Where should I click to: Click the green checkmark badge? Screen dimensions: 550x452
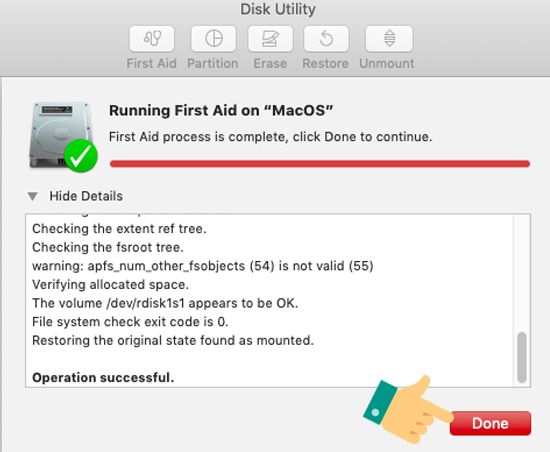(x=81, y=156)
